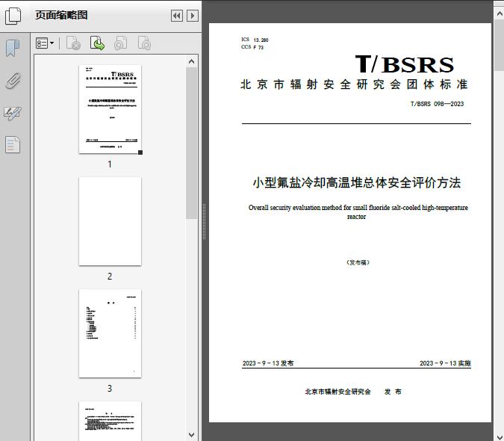Open the thumbnail options dropdown menu
Screen dimensions: 504x441
point(45,43)
